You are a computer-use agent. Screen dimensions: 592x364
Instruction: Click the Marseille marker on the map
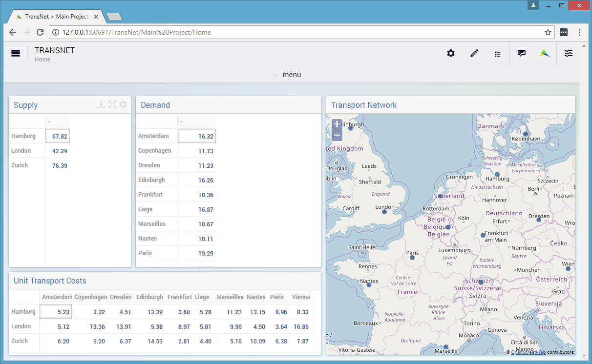click(445, 347)
